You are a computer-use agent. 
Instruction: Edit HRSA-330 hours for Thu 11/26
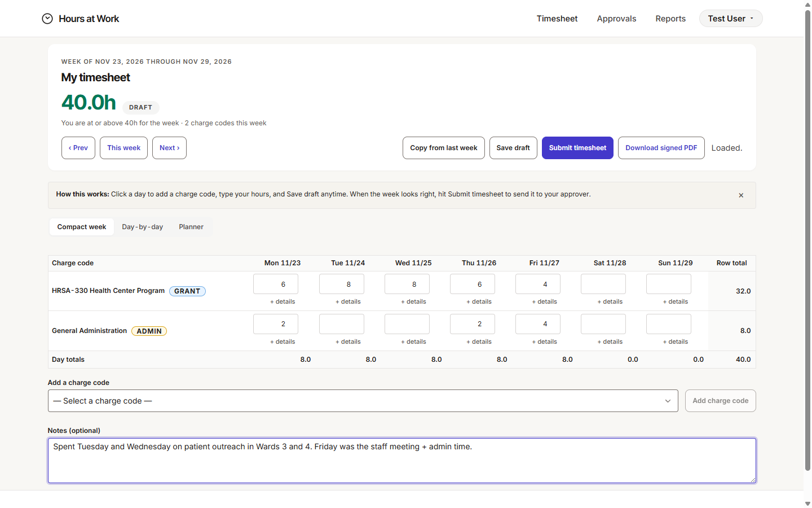point(473,284)
